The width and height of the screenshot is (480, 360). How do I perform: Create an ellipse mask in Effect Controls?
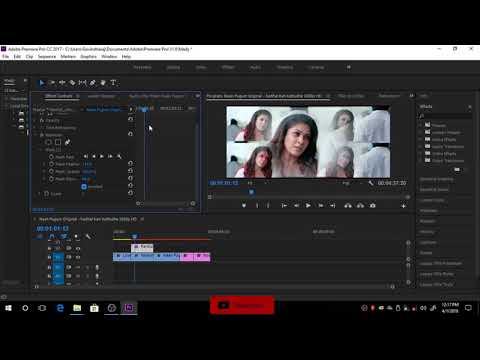[x=48, y=142]
